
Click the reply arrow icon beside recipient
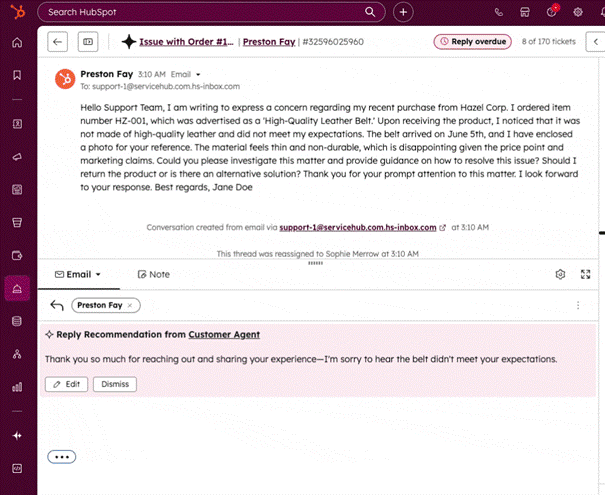click(57, 306)
